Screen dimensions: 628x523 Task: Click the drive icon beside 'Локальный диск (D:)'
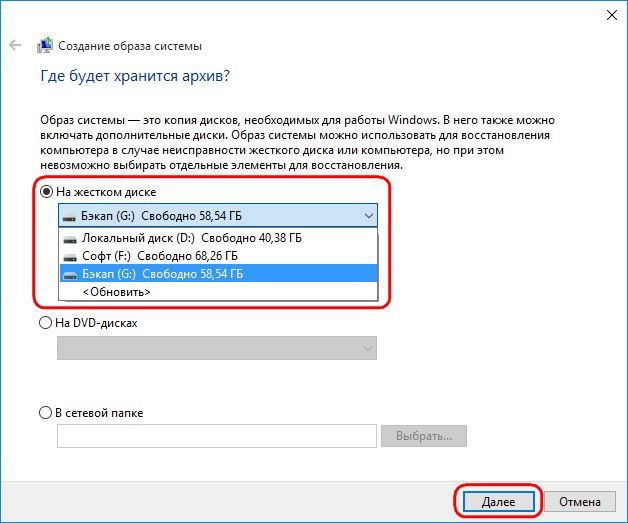(x=70, y=239)
